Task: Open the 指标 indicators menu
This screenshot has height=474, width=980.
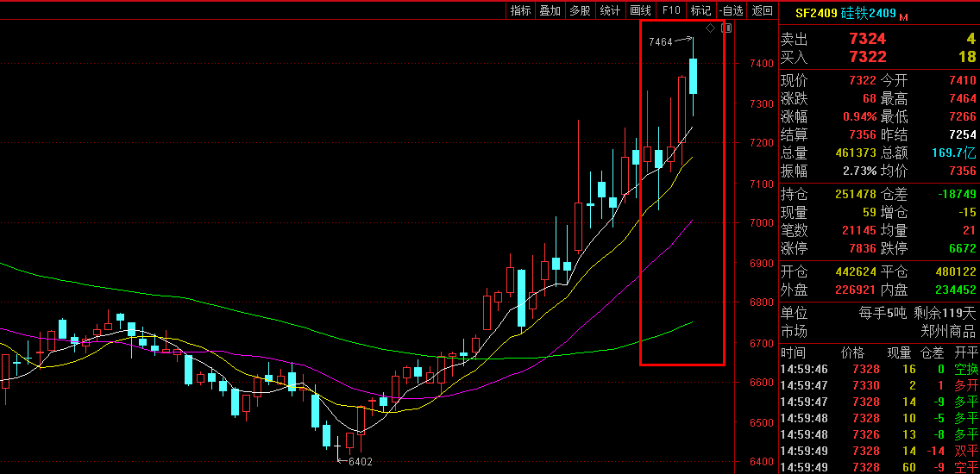Action: (520, 10)
